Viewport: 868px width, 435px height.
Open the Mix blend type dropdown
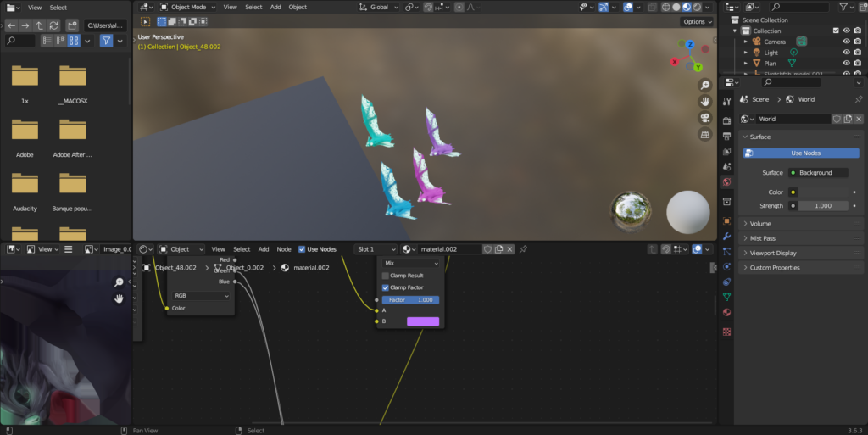(412, 263)
